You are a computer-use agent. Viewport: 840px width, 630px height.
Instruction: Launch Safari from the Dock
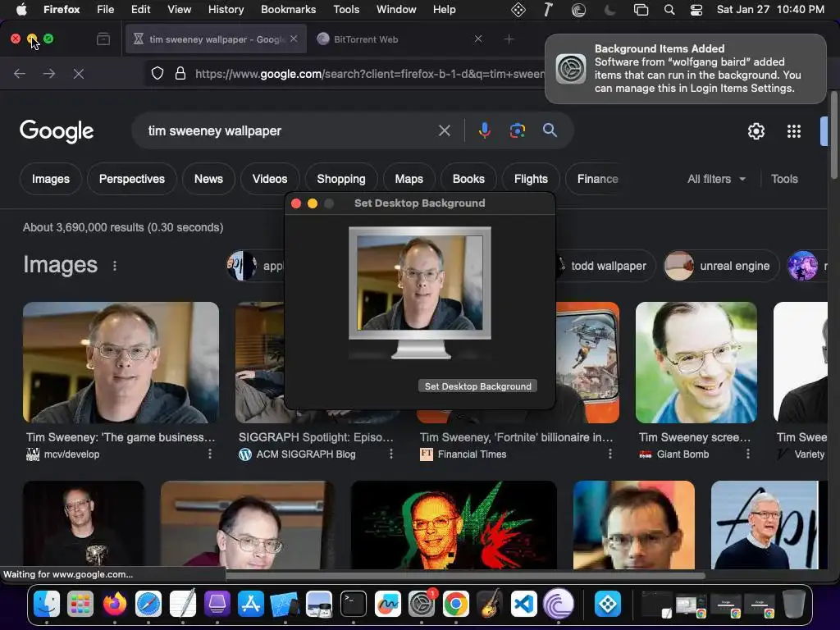point(148,605)
